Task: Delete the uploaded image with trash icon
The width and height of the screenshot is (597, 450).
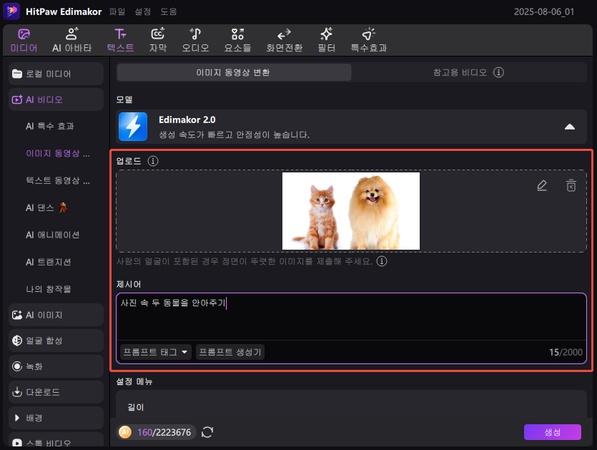Action: pos(571,186)
